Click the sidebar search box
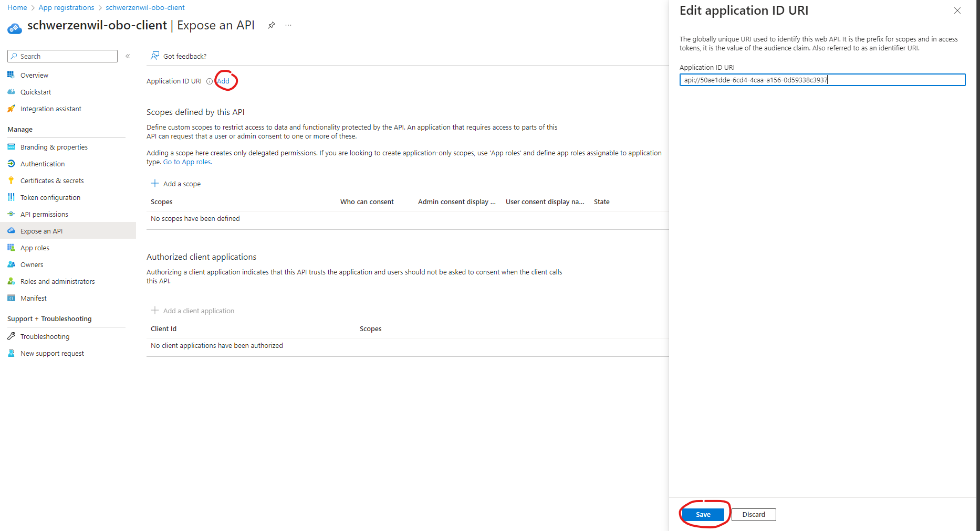Image resolution: width=980 pixels, height=531 pixels. 62,56
